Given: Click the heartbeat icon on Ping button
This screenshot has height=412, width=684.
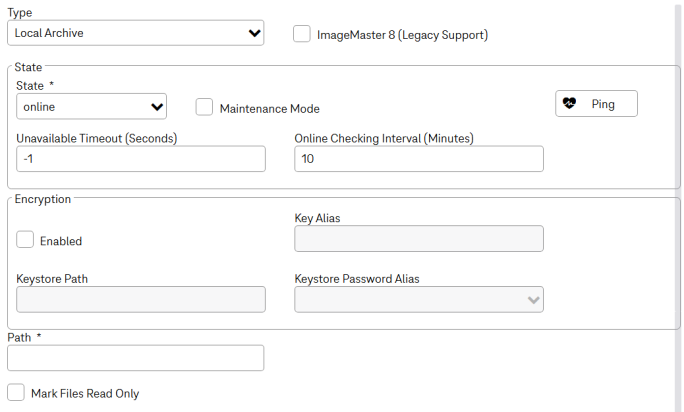Looking at the screenshot, I should tap(569, 103).
